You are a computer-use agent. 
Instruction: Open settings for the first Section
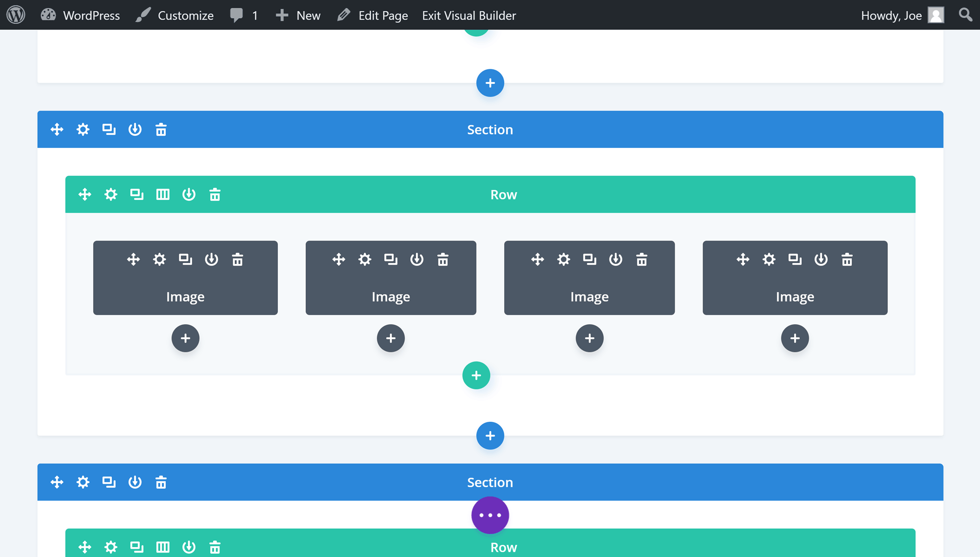point(83,129)
